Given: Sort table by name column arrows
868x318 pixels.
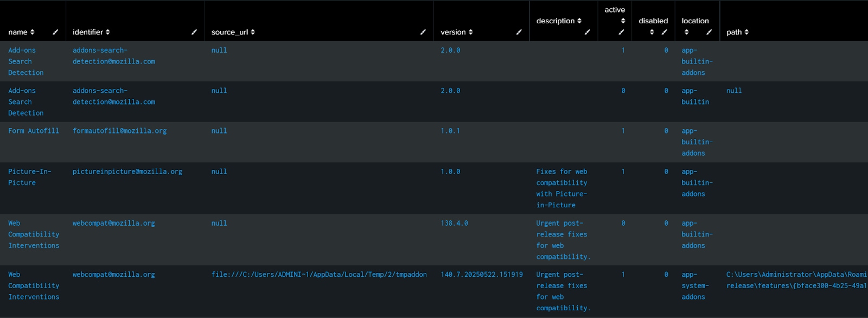Looking at the screenshot, I should point(33,32).
